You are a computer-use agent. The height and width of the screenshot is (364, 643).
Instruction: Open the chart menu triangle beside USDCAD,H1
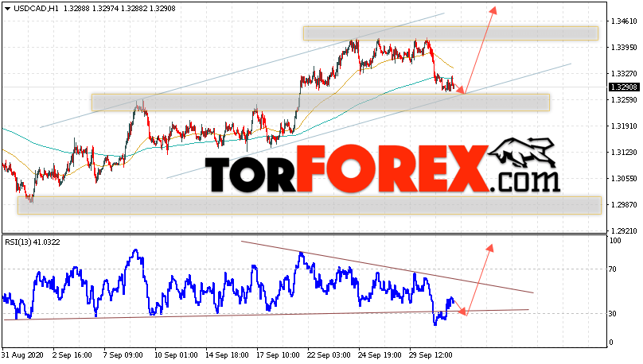click(7, 9)
